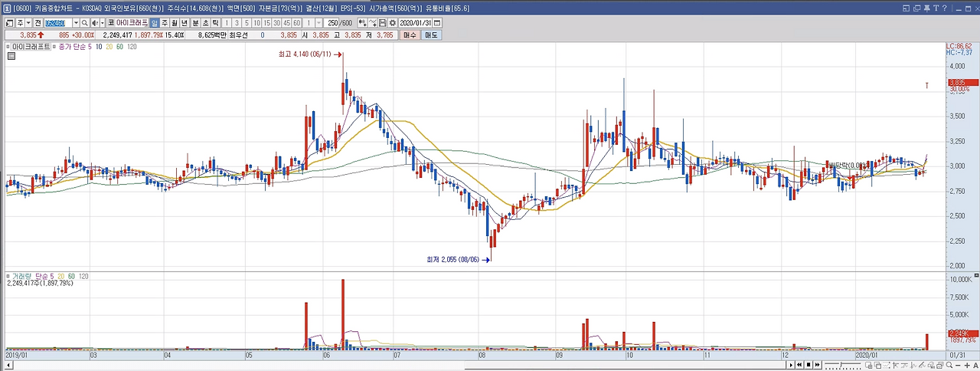Click the first chart tool icon after 250/600
The width and height of the screenshot is (980, 371).
pos(361,23)
